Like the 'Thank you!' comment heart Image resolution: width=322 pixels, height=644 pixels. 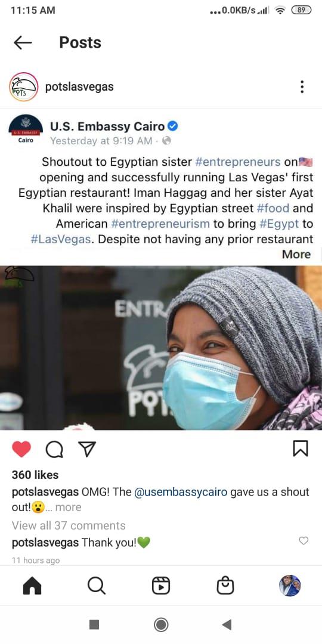pyautogui.click(x=304, y=540)
